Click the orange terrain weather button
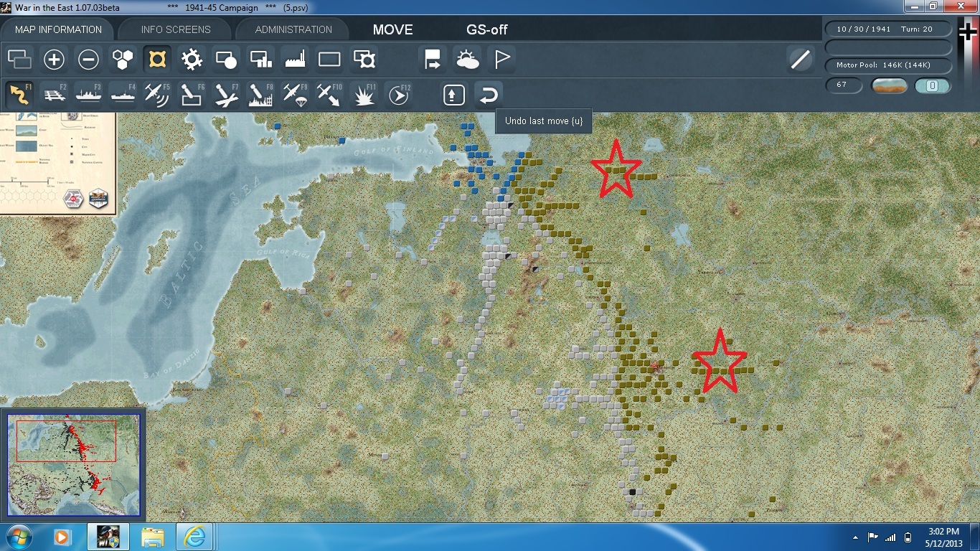 click(889, 86)
